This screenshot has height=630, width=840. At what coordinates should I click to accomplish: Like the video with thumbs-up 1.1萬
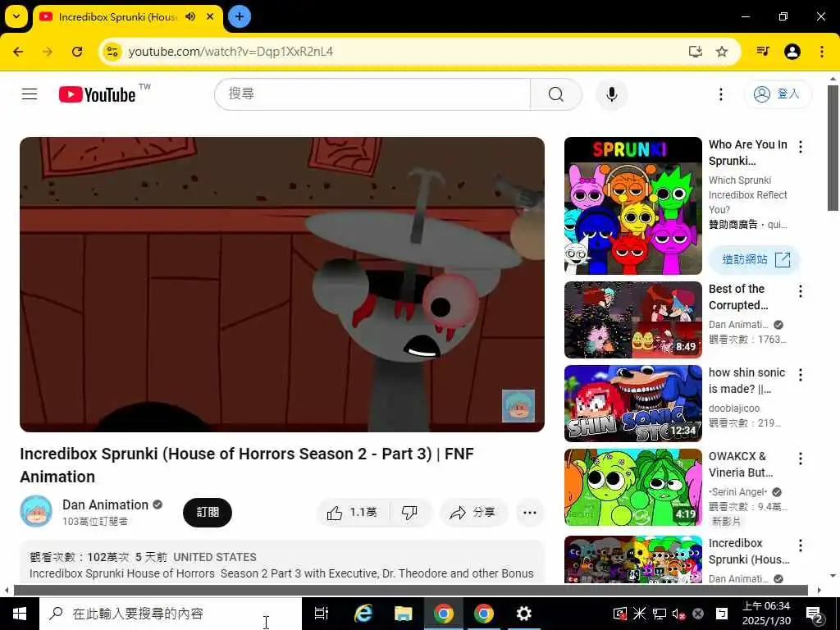353,513
